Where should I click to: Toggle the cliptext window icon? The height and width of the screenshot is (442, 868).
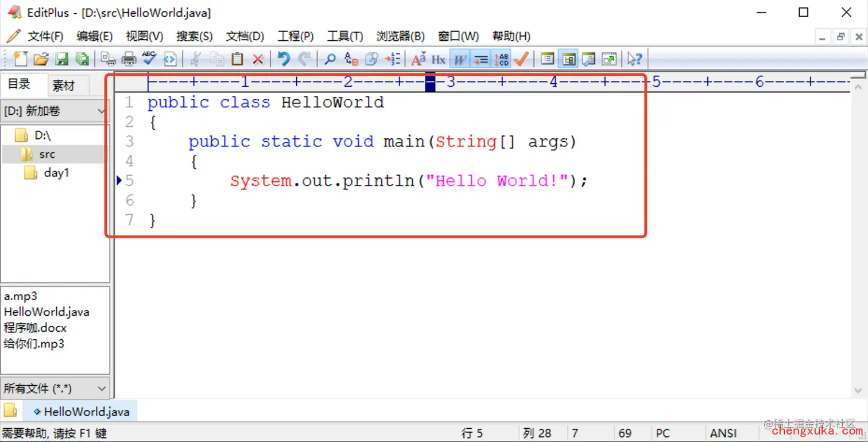tap(548, 59)
